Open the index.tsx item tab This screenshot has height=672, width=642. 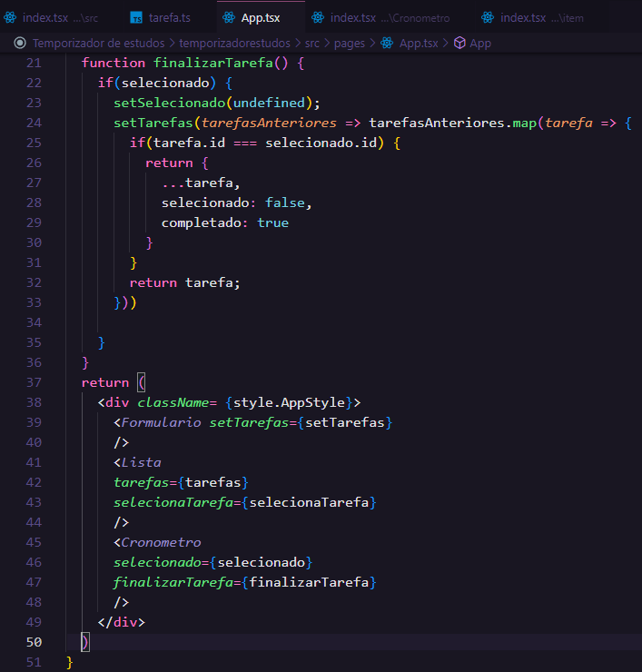(533, 17)
